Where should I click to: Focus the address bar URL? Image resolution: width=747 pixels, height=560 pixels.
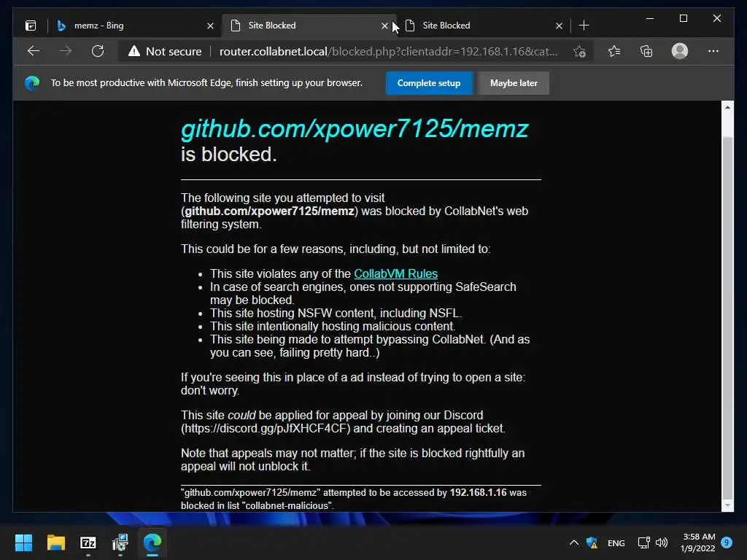[x=388, y=52]
